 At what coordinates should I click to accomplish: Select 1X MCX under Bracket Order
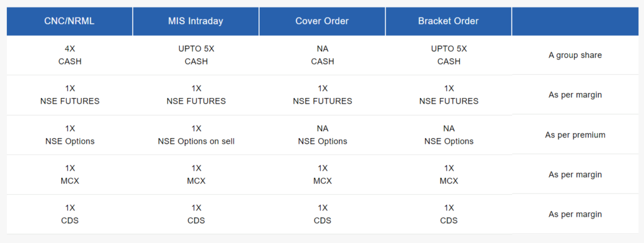click(448, 175)
